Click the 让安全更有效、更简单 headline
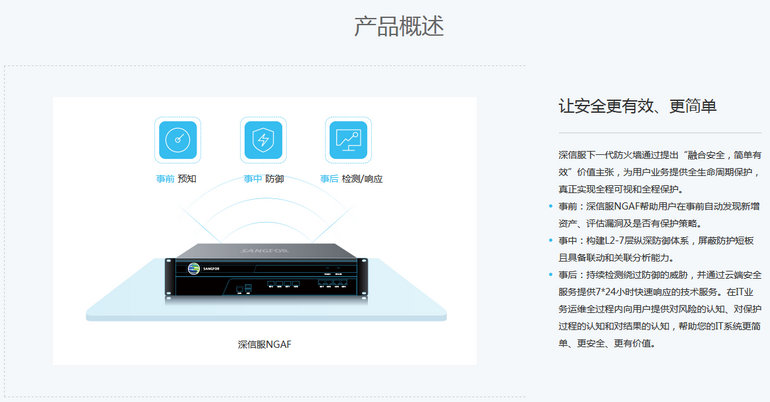Screen dimensions: 770x402 pyautogui.click(x=637, y=106)
